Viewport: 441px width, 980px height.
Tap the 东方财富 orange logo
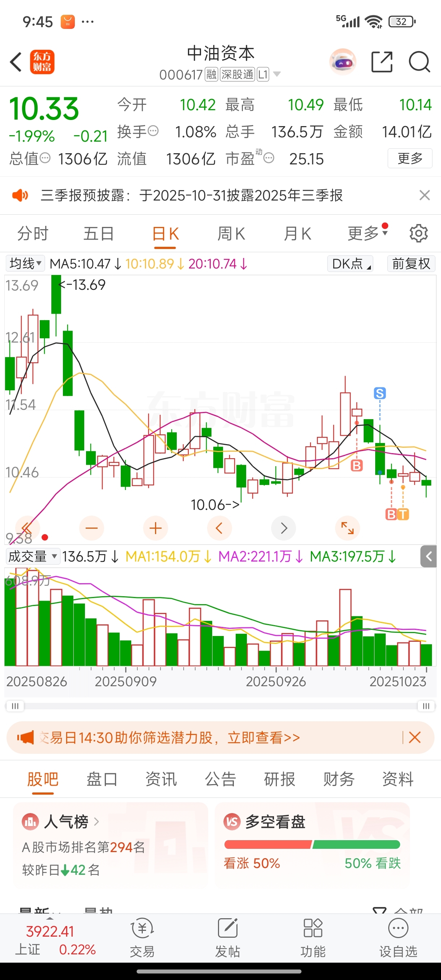pos(42,62)
